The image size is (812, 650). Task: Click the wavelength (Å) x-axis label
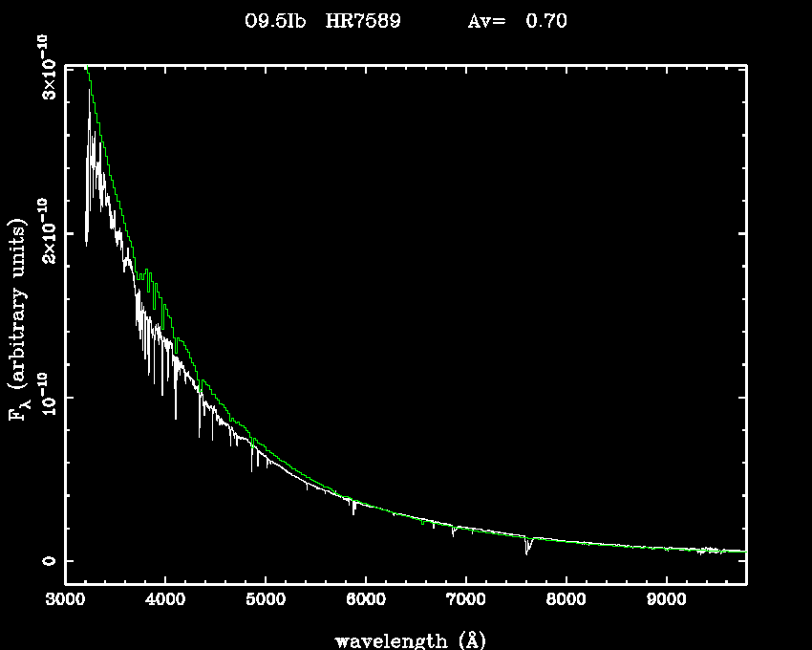(x=403, y=639)
